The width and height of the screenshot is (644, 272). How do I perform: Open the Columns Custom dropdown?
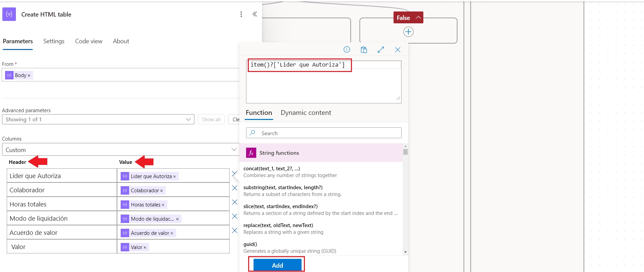coord(120,150)
